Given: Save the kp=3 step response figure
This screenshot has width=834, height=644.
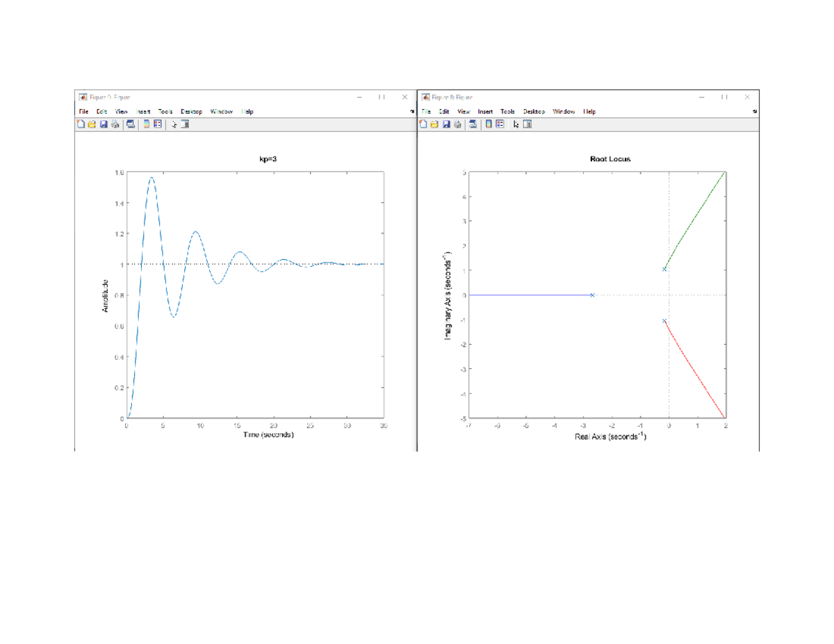Looking at the screenshot, I should 104,124.
